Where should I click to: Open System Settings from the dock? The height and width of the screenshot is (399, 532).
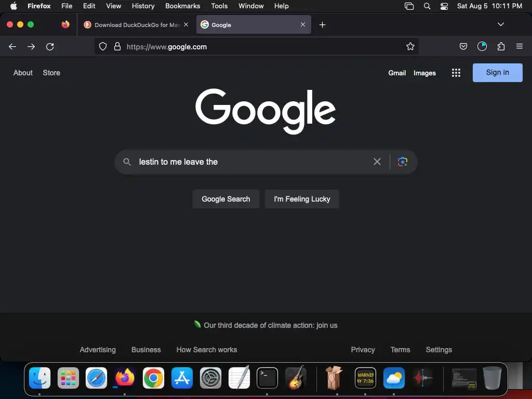(x=210, y=378)
